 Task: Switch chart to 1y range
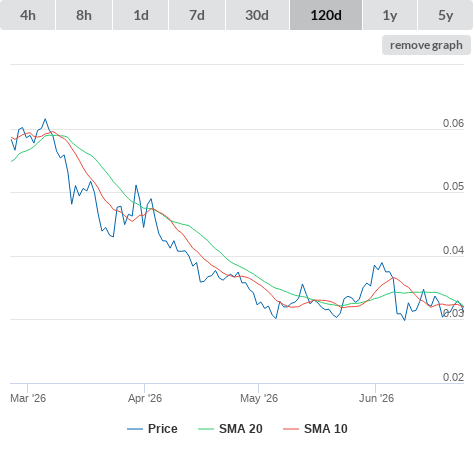390,15
